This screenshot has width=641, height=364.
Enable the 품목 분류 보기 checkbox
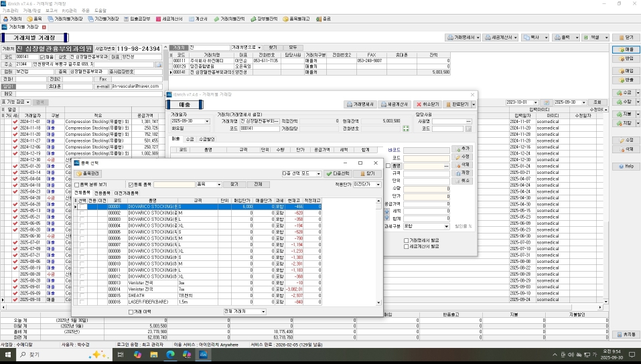(76, 184)
